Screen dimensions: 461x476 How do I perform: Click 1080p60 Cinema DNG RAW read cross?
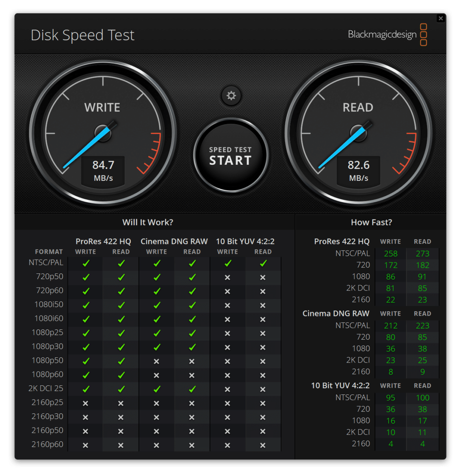(x=192, y=376)
